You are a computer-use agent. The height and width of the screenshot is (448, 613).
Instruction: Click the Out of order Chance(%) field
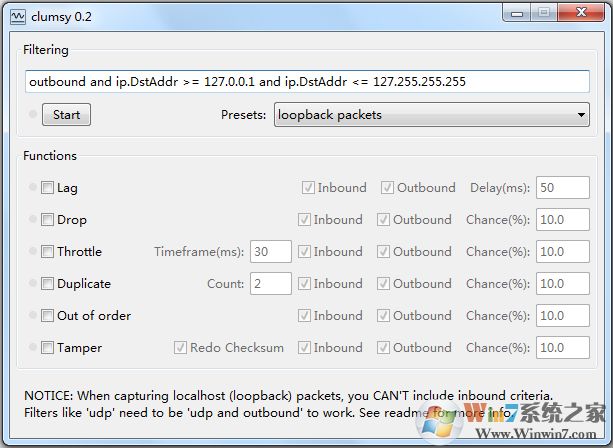tap(563, 315)
